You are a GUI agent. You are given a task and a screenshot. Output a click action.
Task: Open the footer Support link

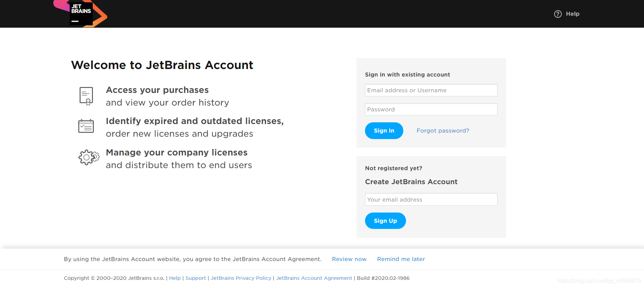196,278
